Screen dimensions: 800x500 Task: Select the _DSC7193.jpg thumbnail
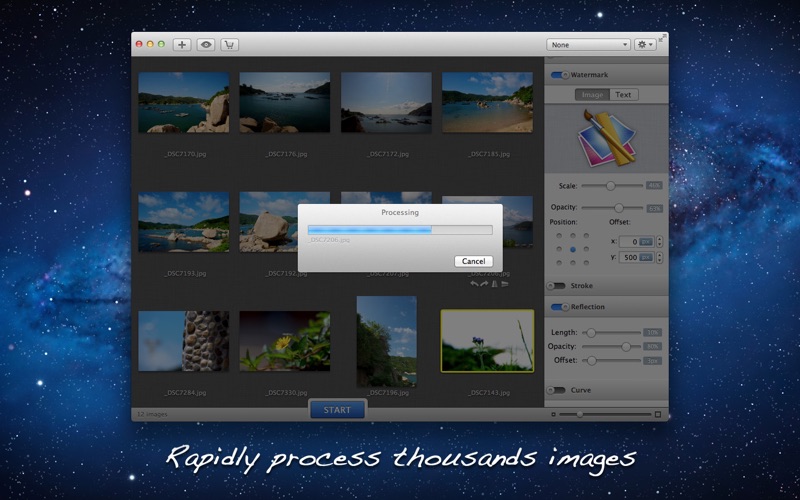tap(184, 222)
